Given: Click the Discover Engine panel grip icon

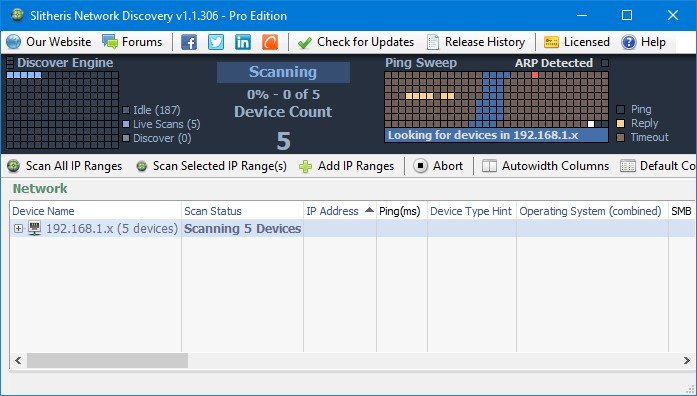Looking at the screenshot, I should 10,63.
